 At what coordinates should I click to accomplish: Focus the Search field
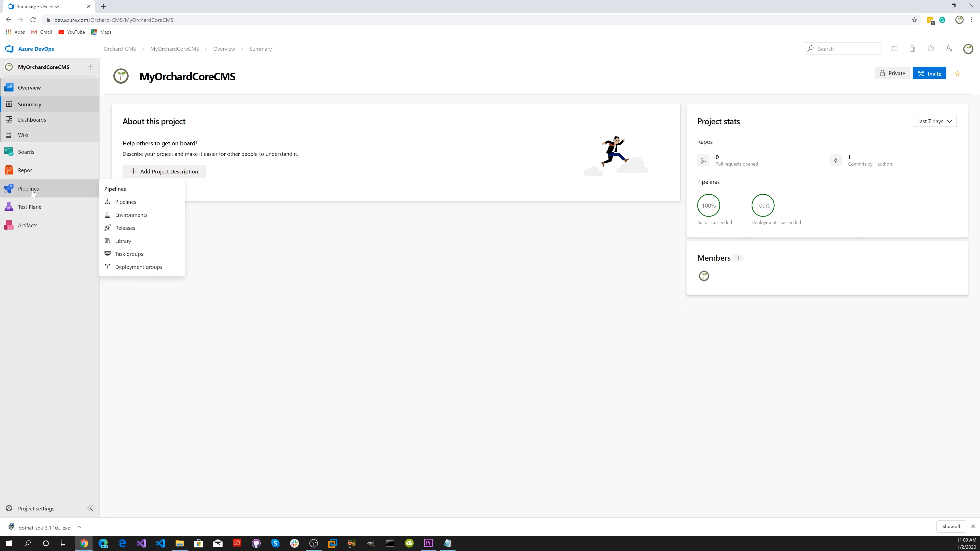842,49
